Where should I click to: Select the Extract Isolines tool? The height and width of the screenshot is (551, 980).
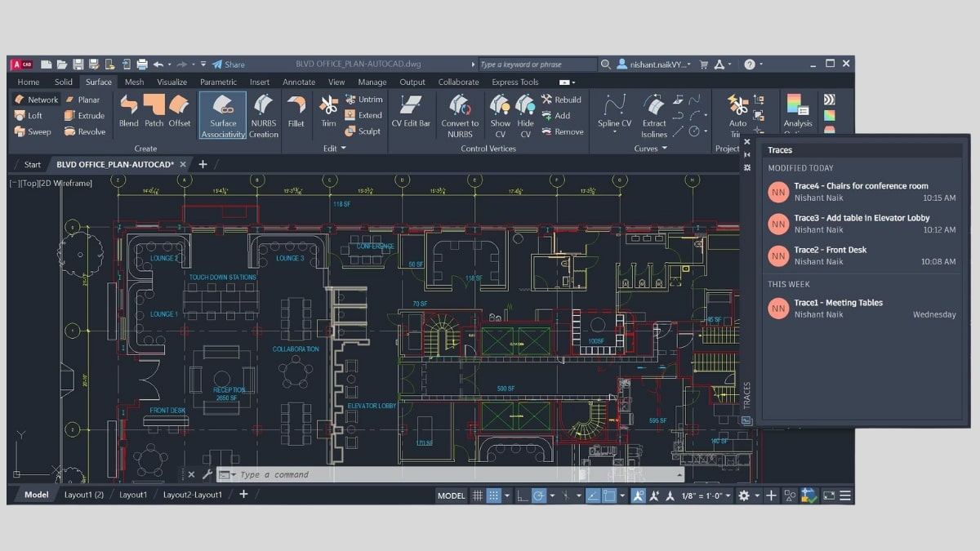[654, 116]
